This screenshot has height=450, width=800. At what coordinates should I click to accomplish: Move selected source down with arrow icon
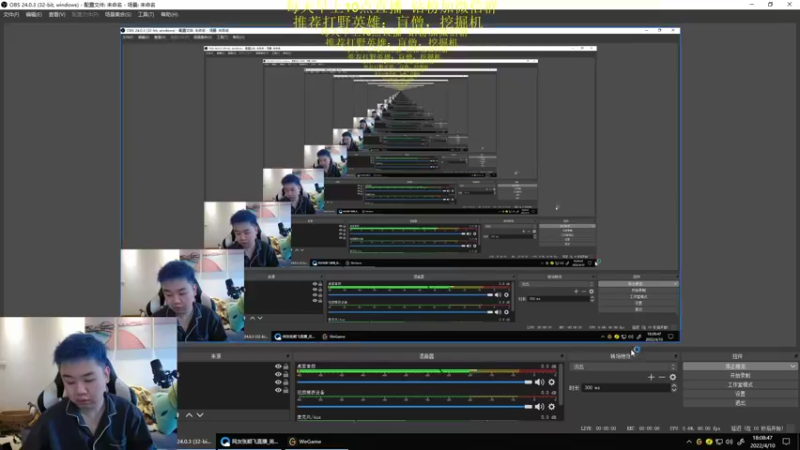200,415
